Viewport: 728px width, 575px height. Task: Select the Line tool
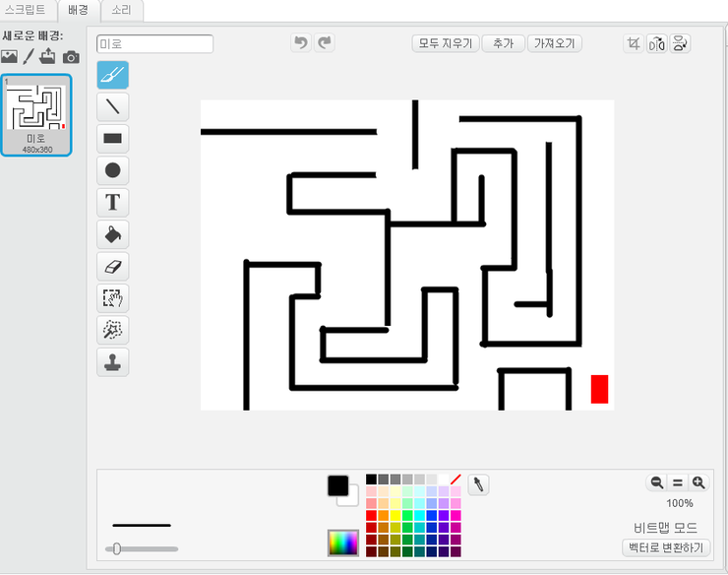point(112,106)
